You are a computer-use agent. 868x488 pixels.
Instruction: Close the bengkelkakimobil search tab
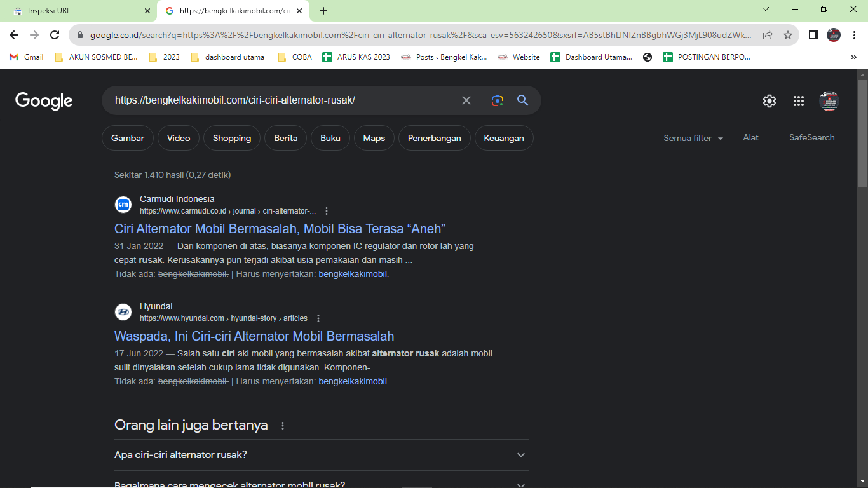point(299,11)
